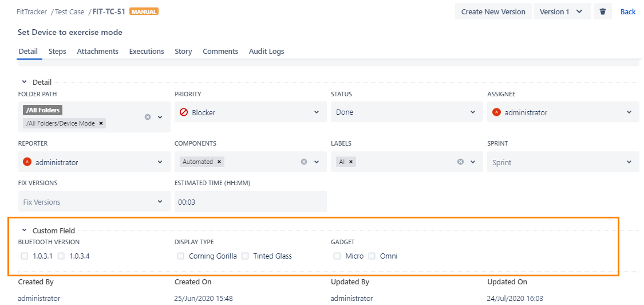Screen dimensions: 644x305
Task: Select the Tinted Glass checkbox
Action: pyautogui.click(x=246, y=256)
